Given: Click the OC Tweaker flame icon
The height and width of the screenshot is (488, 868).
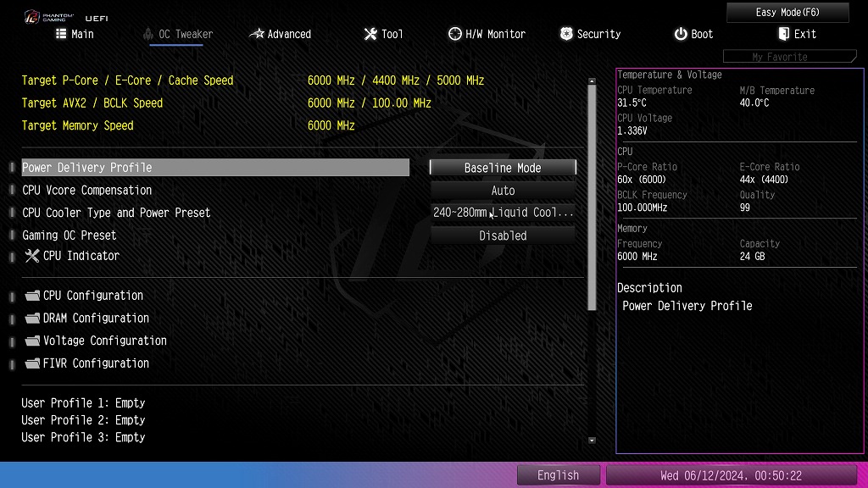Looking at the screenshot, I should coord(147,34).
